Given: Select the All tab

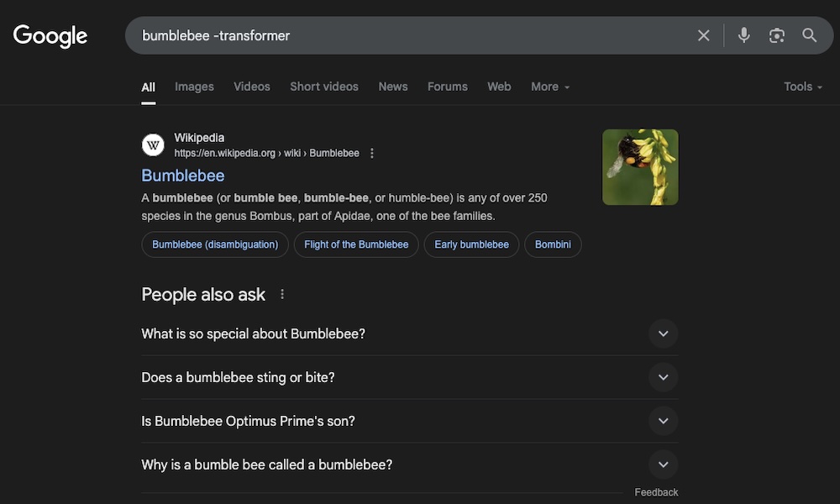Looking at the screenshot, I should click(149, 87).
